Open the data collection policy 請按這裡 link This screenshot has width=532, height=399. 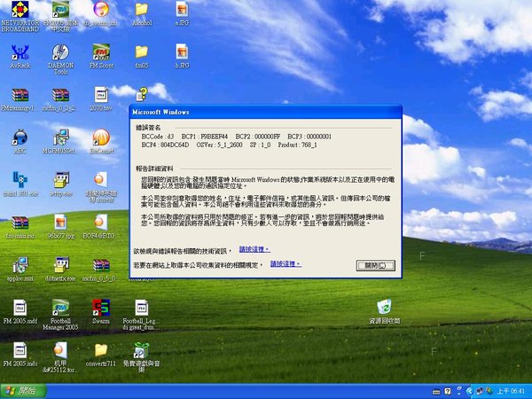(286, 263)
